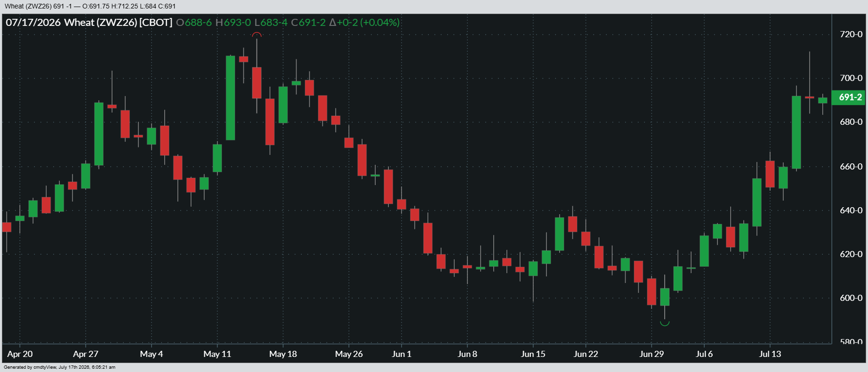Click the open value O688-6
868x372 pixels.
tap(193, 23)
